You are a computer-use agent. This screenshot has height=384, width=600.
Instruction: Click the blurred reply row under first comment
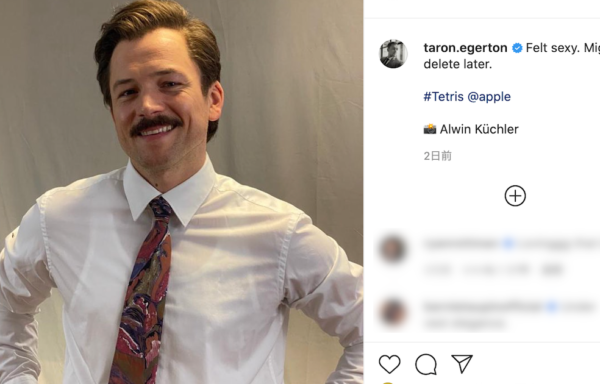(x=494, y=270)
